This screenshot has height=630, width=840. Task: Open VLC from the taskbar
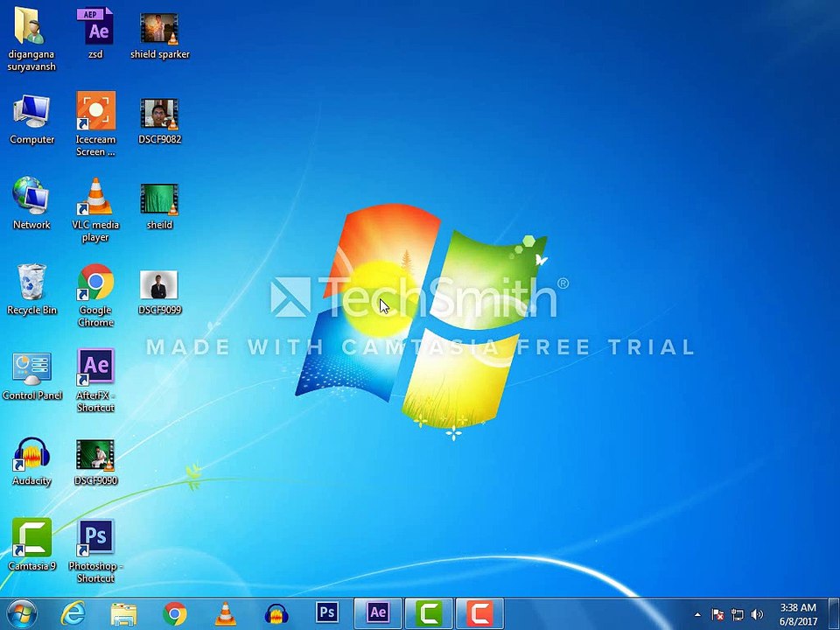click(x=226, y=614)
